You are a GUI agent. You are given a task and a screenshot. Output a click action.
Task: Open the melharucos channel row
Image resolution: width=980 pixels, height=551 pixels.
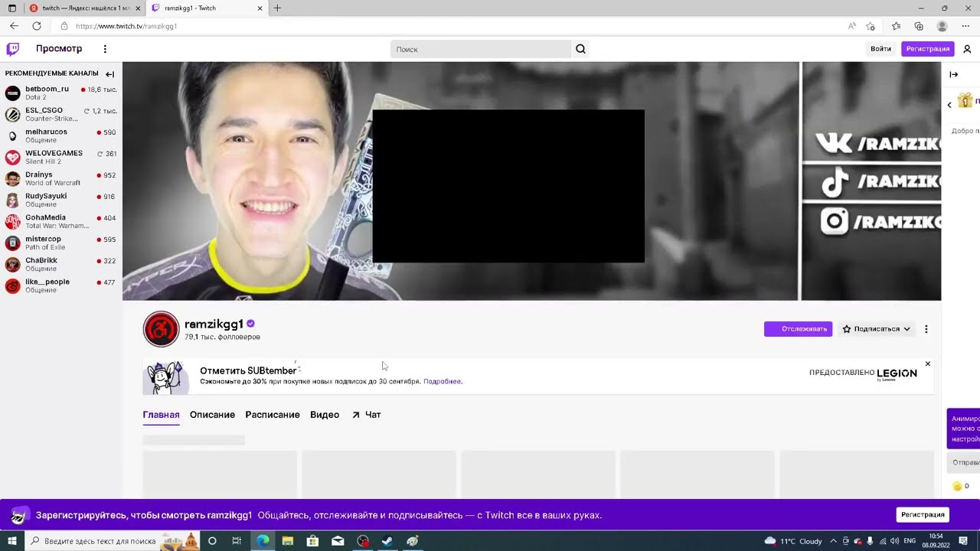(61, 136)
